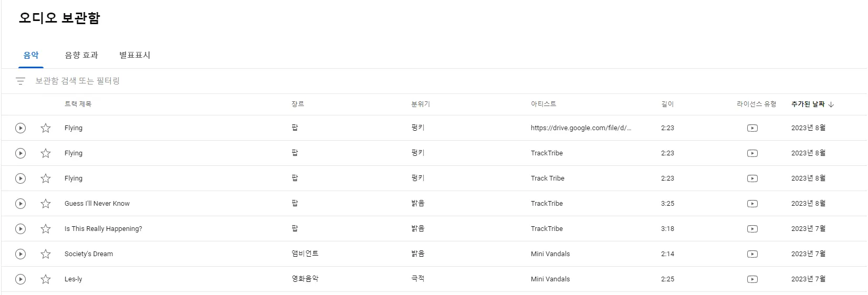
Task: Star the Society's Dream track
Action: pos(46,254)
